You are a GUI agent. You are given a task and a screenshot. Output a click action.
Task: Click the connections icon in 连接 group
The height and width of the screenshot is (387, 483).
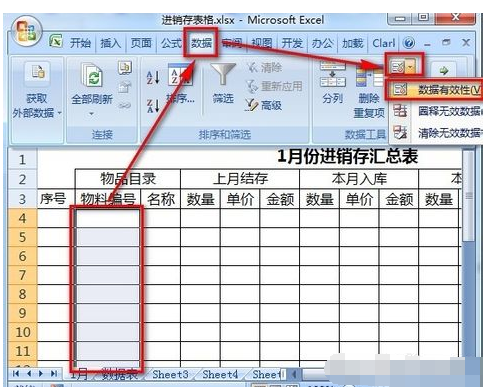tap(125, 68)
